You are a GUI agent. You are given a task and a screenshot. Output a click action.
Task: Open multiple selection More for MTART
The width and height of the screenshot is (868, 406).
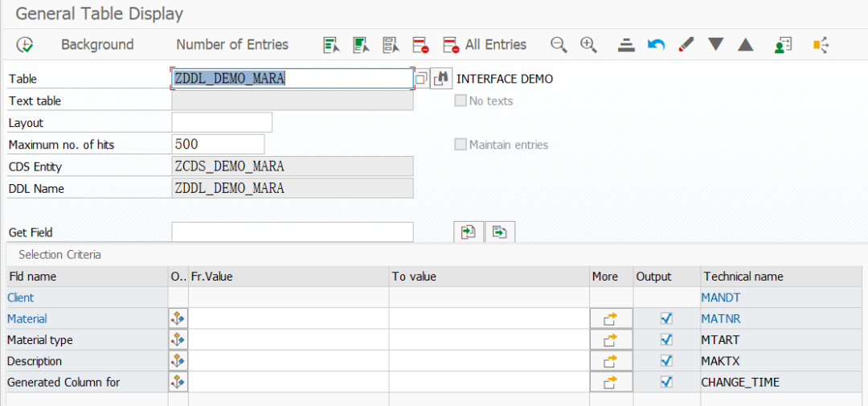[611, 339]
